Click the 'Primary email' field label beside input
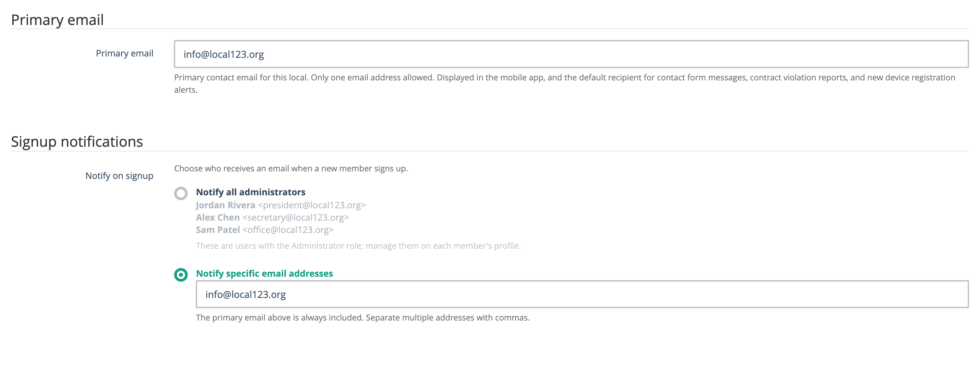 [x=125, y=53]
